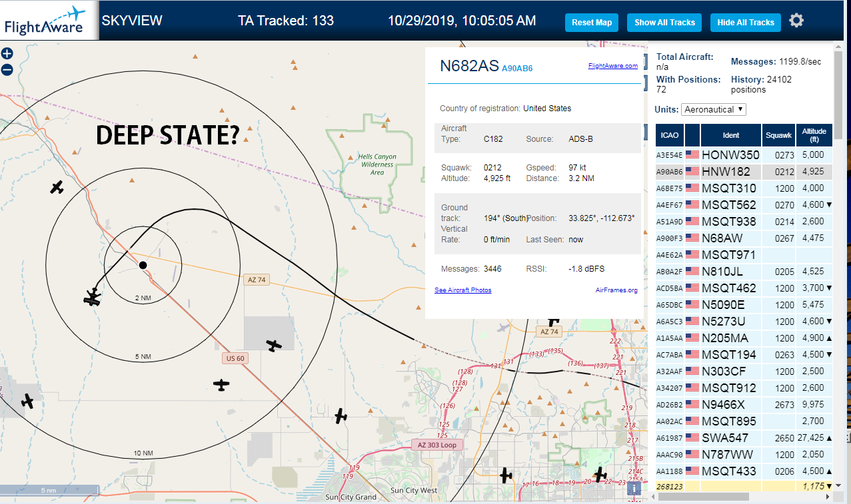The height and width of the screenshot is (504, 851).
Task: Click the SKYVIEW header title
Action: [x=132, y=21]
